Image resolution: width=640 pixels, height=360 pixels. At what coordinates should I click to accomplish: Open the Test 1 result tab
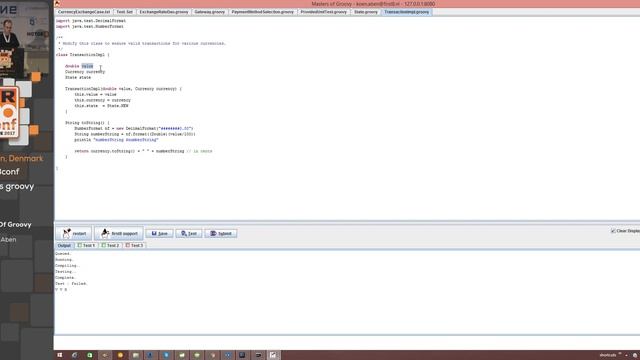point(87,245)
